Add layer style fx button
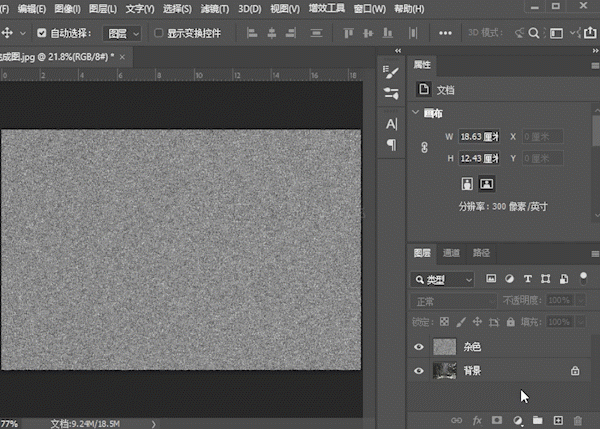This screenshot has height=429, width=600. click(x=477, y=421)
